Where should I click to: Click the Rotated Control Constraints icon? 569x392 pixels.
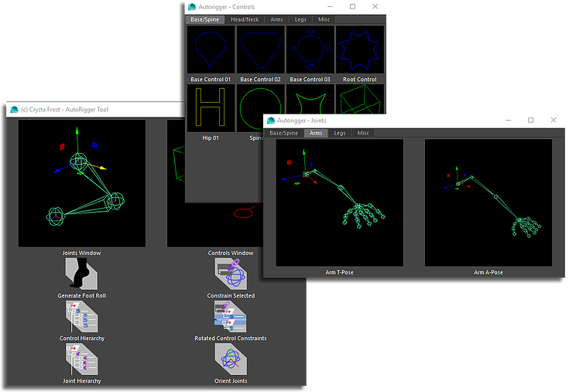231,317
